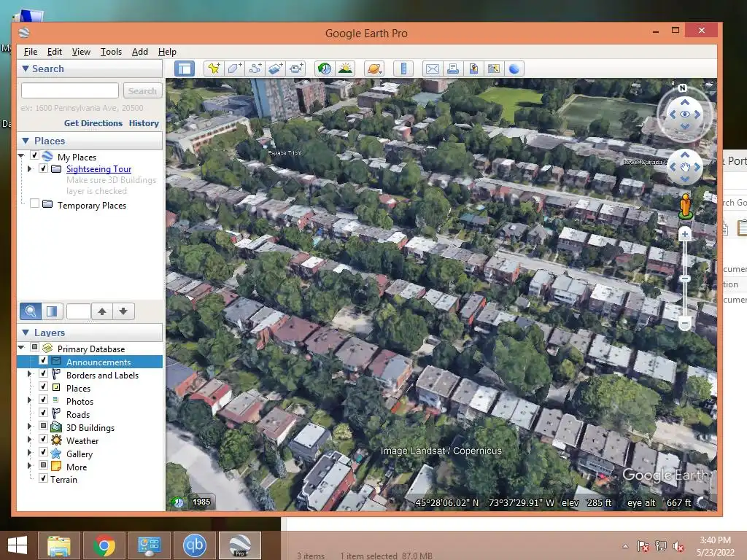
Task: Add a placemark with the yellow pushpin
Action: 214,69
